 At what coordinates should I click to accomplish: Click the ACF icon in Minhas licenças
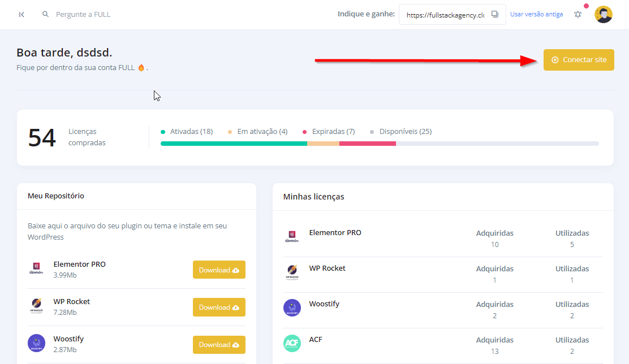coord(292,343)
